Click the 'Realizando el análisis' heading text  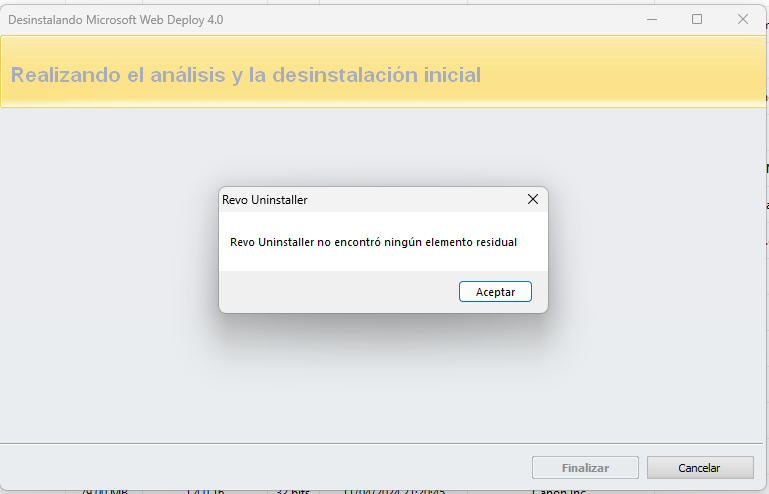tap(246, 75)
